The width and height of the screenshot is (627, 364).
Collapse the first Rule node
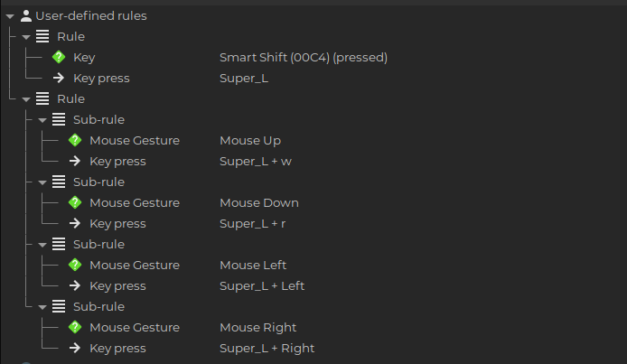[26, 37]
